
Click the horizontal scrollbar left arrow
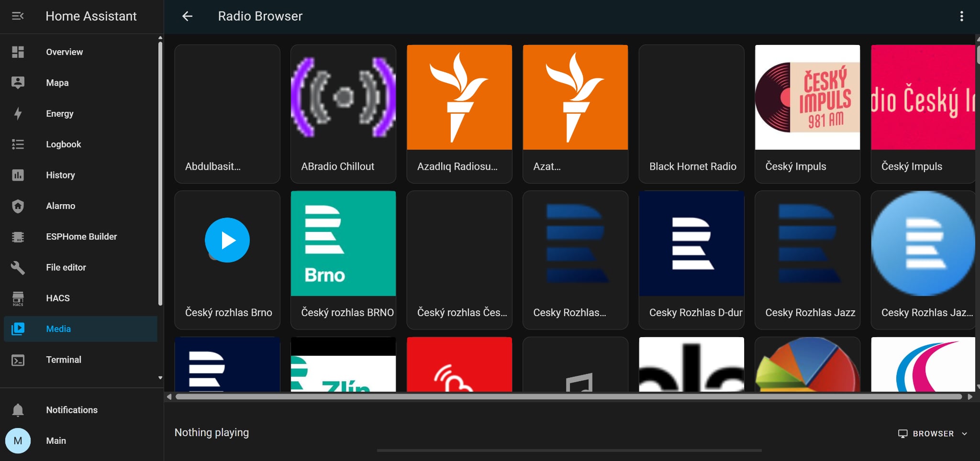point(169,397)
